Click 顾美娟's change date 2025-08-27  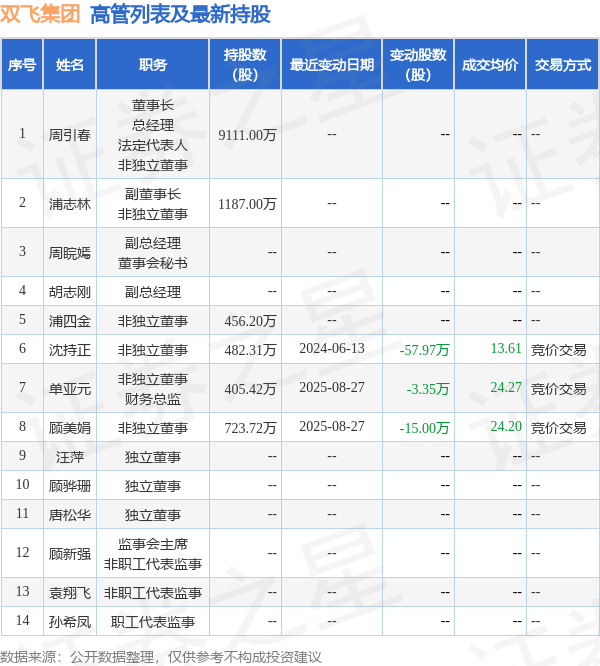pos(332,426)
